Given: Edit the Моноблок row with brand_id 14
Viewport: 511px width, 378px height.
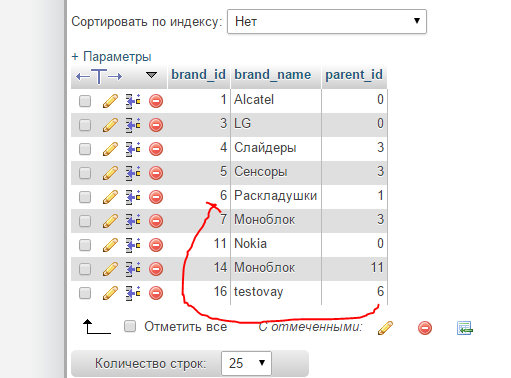Looking at the screenshot, I should click(110, 269).
